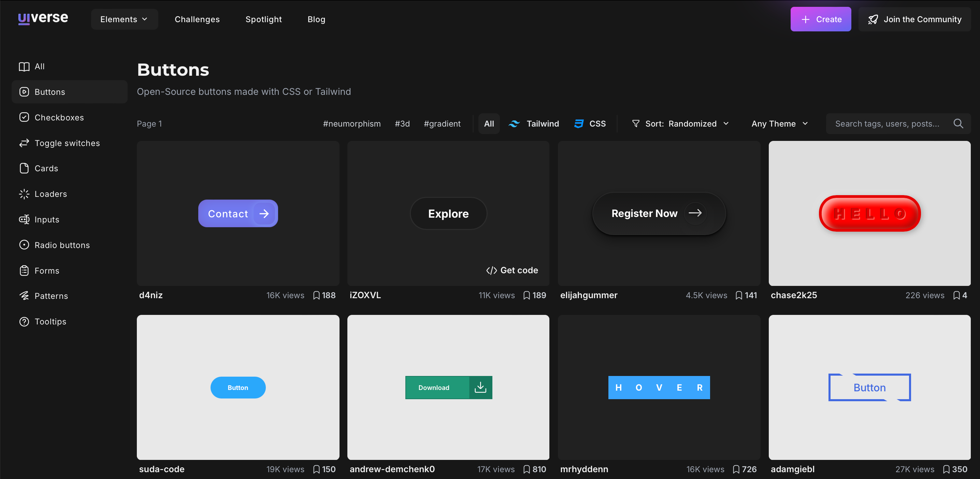Screen dimensions: 980x479
Task: Click the #gradient tag
Action: (x=442, y=124)
